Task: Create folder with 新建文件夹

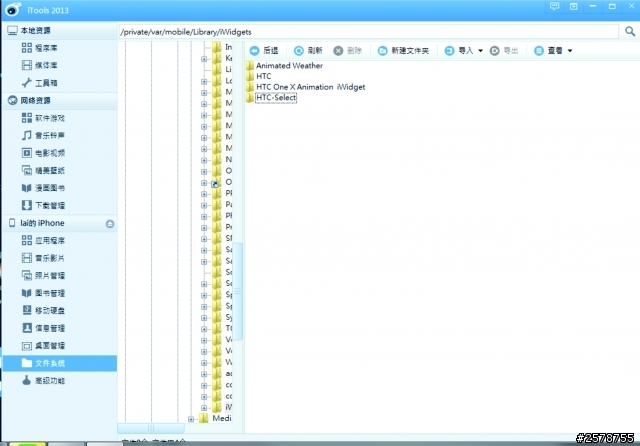Action: 403,51
